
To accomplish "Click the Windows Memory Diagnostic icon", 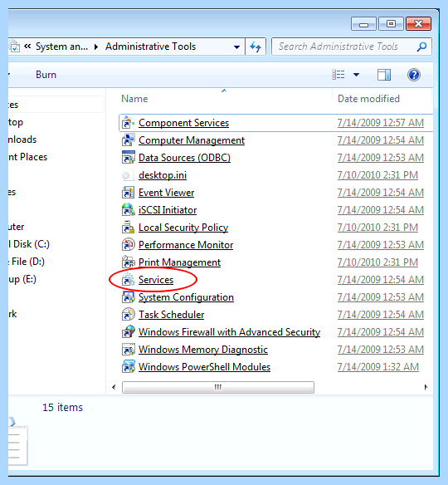I will pos(128,349).
